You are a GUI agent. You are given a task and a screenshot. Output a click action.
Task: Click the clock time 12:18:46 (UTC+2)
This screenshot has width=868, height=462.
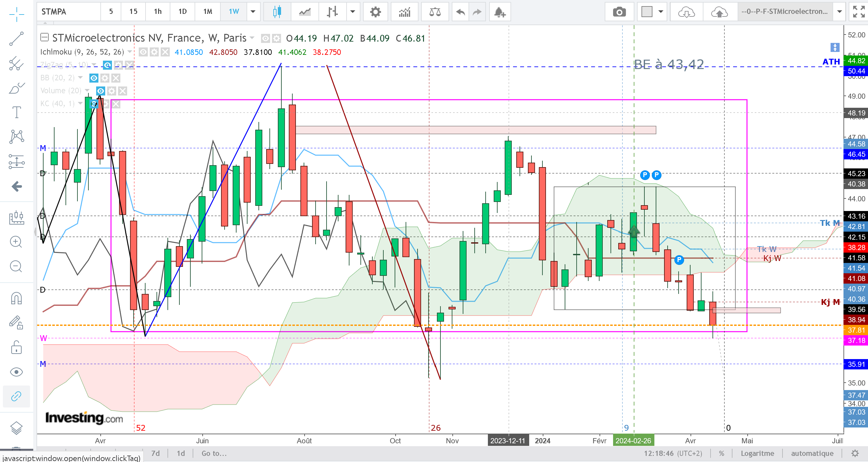pyautogui.click(x=673, y=453)
